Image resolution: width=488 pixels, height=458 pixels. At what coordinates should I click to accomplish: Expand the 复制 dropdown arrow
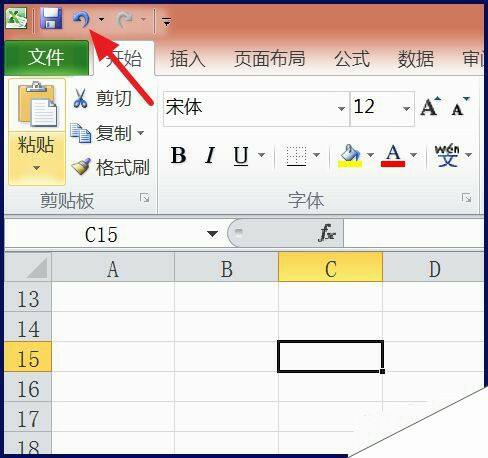141,133
